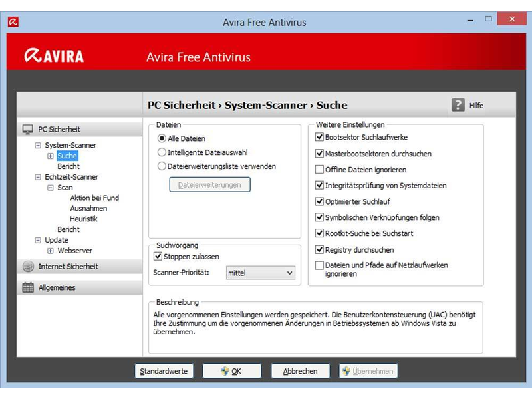Enable Dateien und Pfade auf Netzlaufwerken ignorieren
This screenshot has height=399, width=532.
point(319,265)
